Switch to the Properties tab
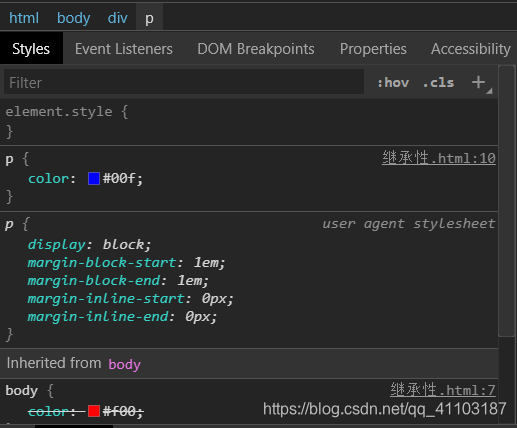The width and height of the screenshot is (517, 428). point(373,49)
